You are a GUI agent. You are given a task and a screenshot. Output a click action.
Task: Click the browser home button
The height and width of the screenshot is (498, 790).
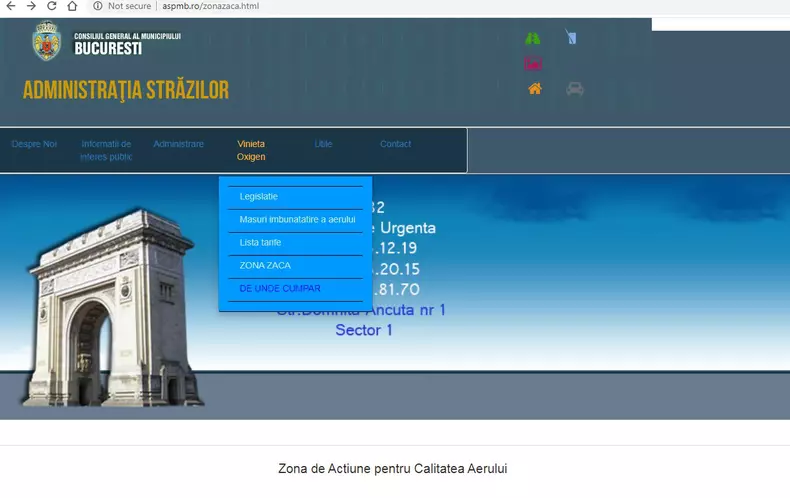tap(72, 6)
